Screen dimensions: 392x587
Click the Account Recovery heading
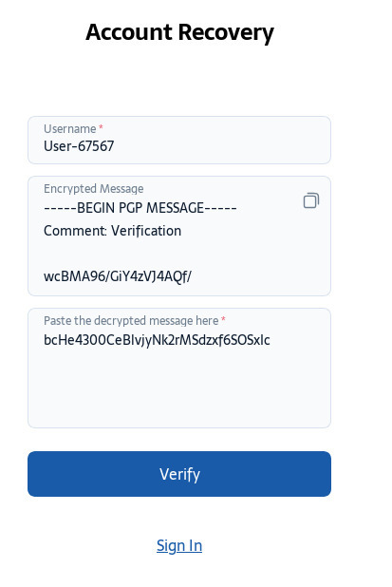click(179, 32)
